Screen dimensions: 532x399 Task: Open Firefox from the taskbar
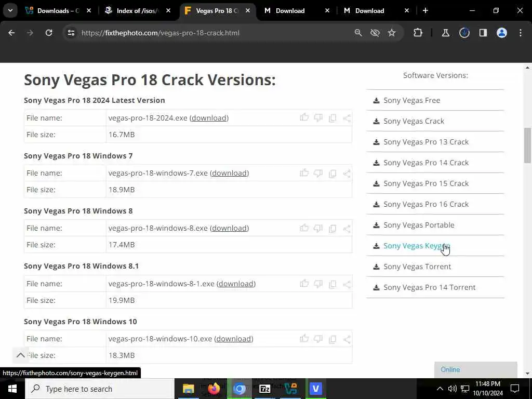coord(214,389)
